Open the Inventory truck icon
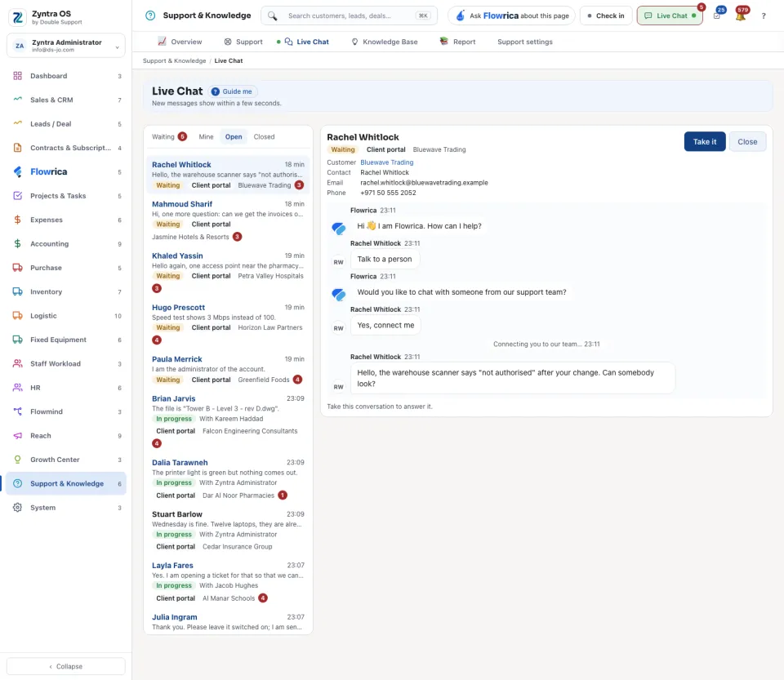This screenshot has width=784, height=680. pos(17,291)
